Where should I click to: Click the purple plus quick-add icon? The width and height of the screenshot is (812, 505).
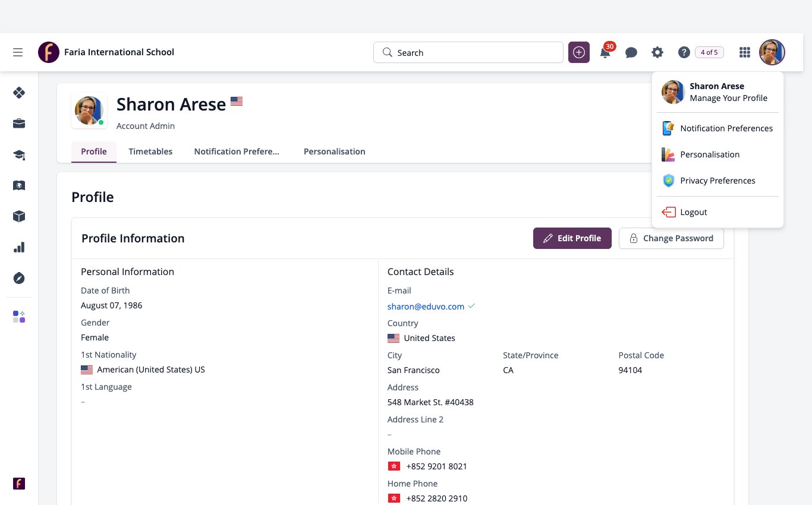(x=579, y=52)
